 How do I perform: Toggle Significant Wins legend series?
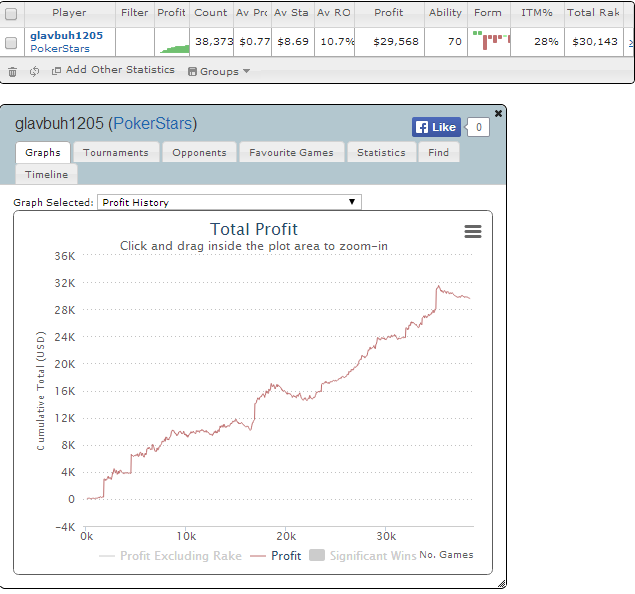click(x=362, y=556)
